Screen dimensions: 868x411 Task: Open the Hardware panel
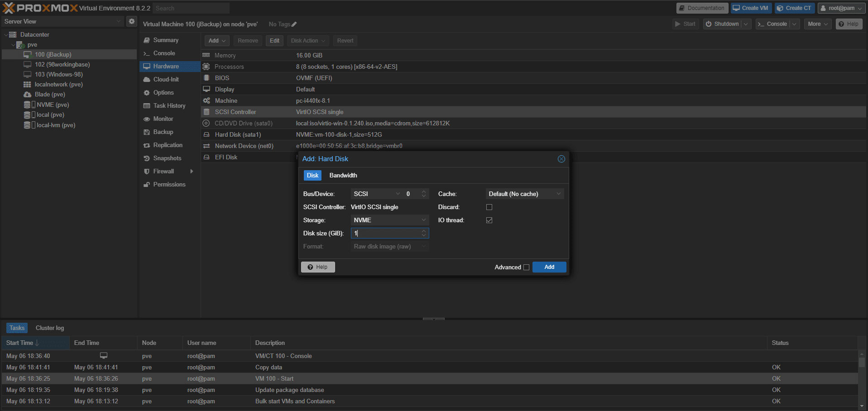tap(170, 66)
